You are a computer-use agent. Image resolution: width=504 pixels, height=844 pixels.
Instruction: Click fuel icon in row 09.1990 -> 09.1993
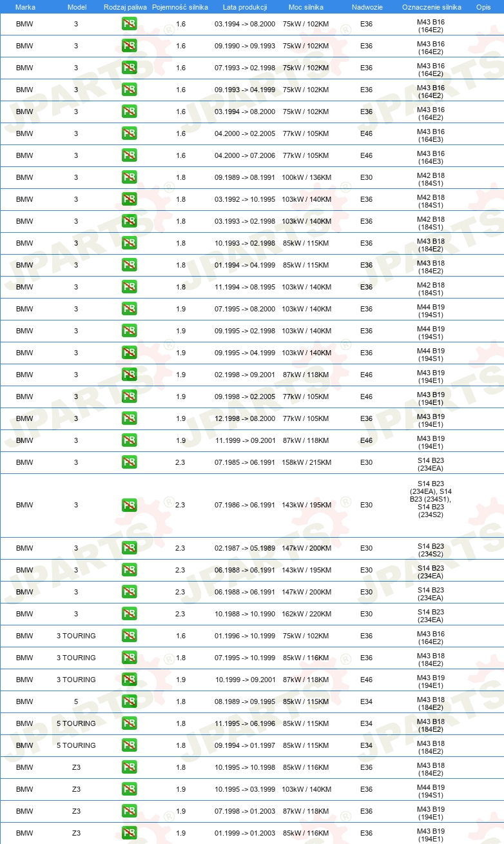click(129, 46)
